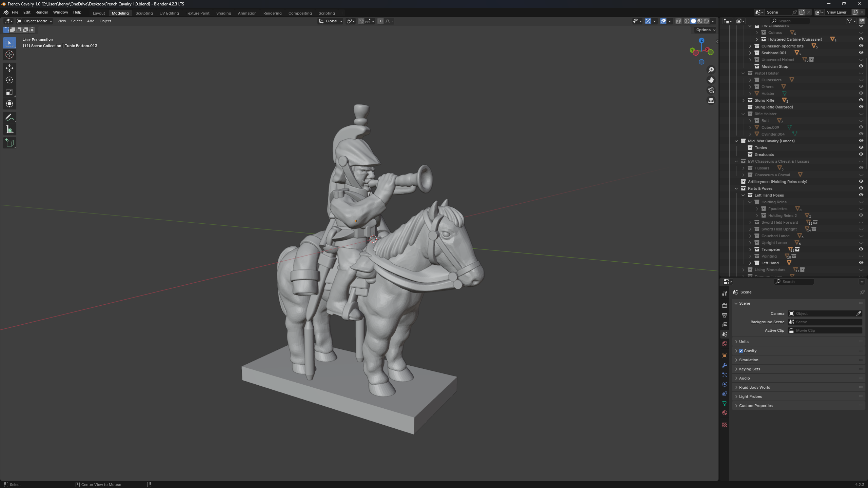Toggle X-ray display mode
868x488 pixels.
coord(678,21)
